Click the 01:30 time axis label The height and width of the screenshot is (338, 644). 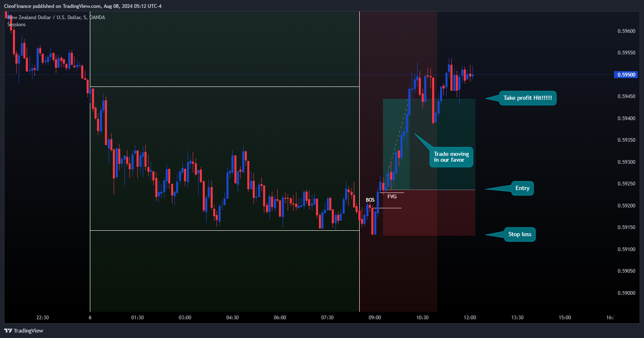point(137,318)
